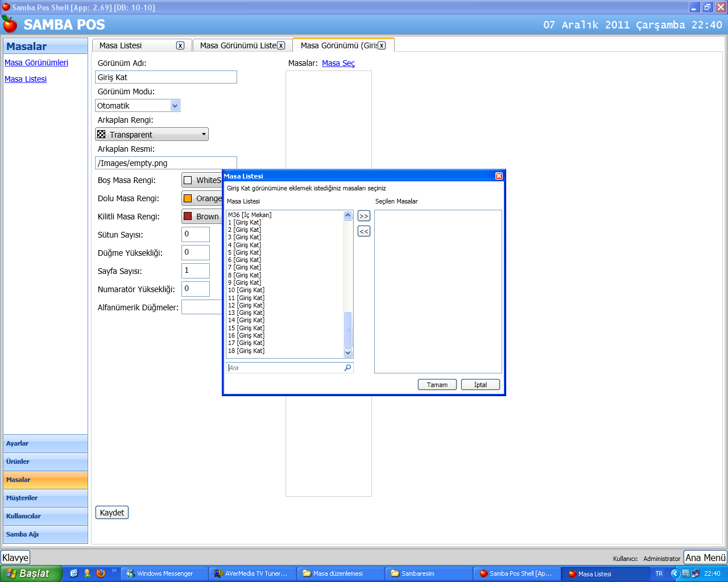Image resolution: width=728 pixels, height=582 pixels.
Task: Pick the Dolu Masa Rengi Orange swatch
Action: (188, 198)
